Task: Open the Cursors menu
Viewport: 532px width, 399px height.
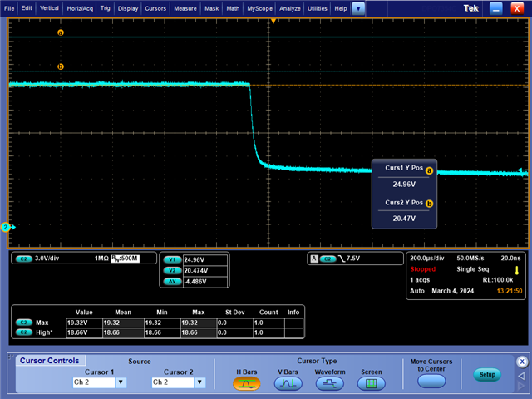Action: (155, 8)
